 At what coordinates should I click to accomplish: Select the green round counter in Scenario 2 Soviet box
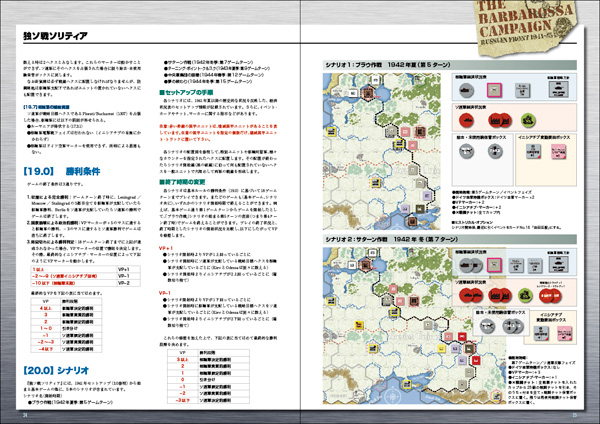pyautogui.click(x=525, y=295)
